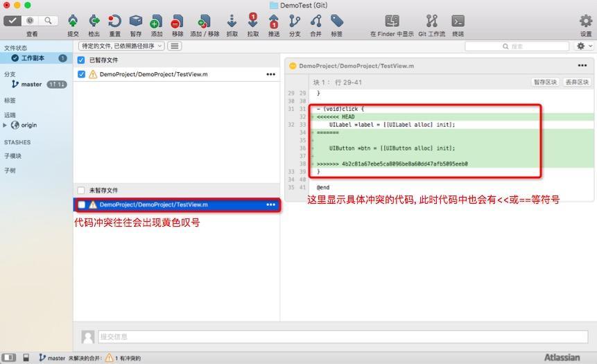Viewport: 597px width, 364px height.
Task: Select Working Copy in sidebar
Action: [x=37, y=58]
